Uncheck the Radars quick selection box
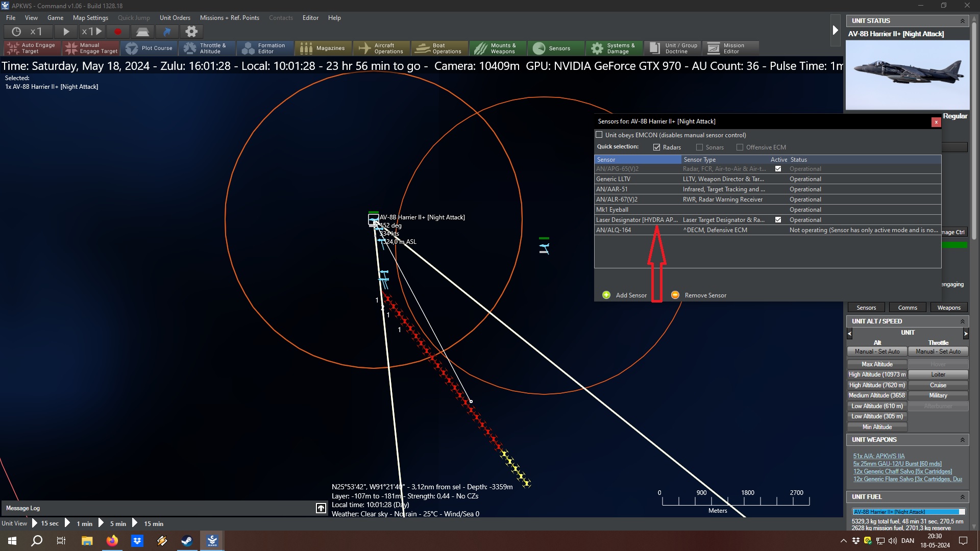This screenshot has height=551, width=980. 657,147
